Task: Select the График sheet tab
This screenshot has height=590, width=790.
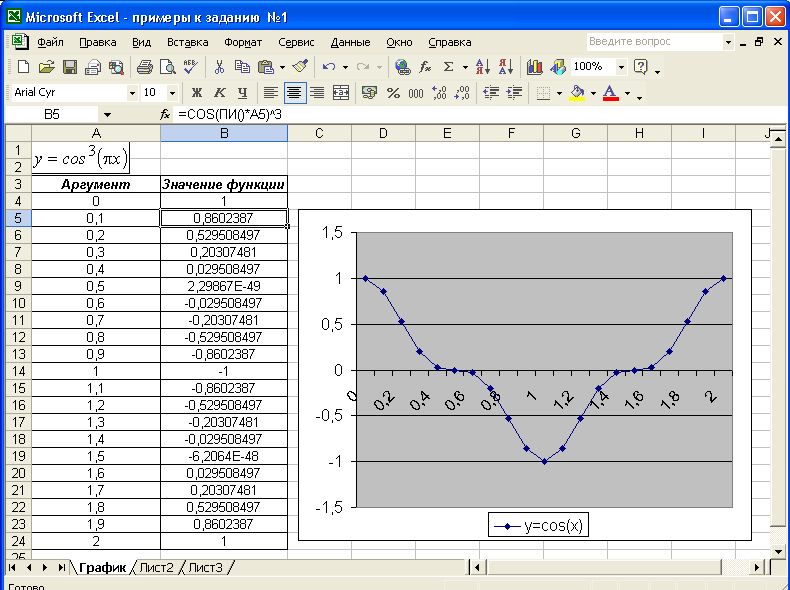Action: coord(102,567)
